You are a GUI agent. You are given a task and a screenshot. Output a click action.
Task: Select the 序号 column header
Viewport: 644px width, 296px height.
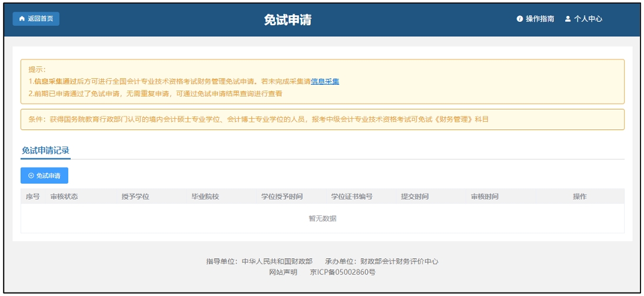click(33, 197)
